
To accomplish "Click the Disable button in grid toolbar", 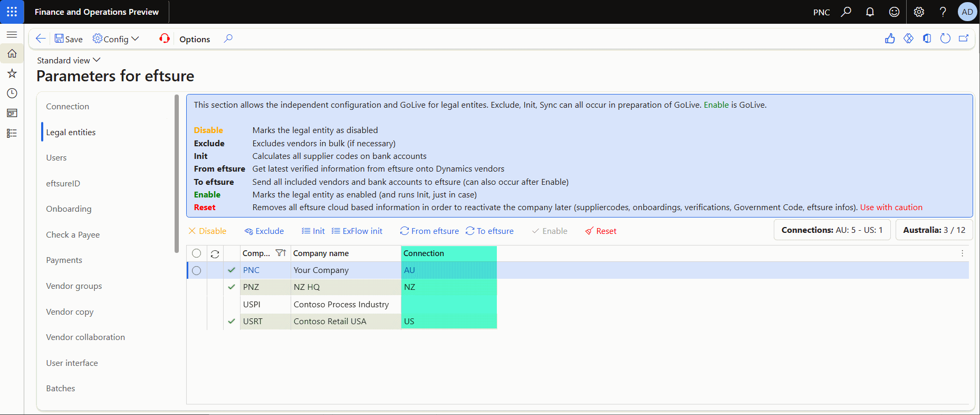I will tap(207, 231).
